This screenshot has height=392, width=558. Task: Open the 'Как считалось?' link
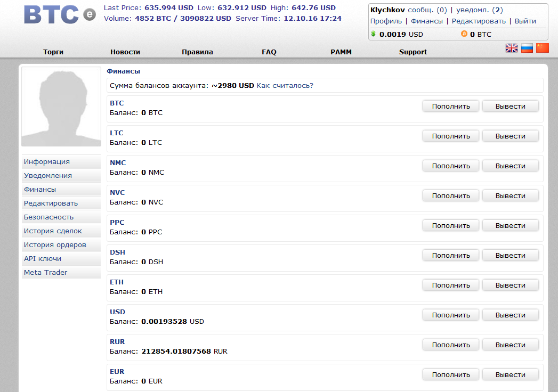(285, 85)
